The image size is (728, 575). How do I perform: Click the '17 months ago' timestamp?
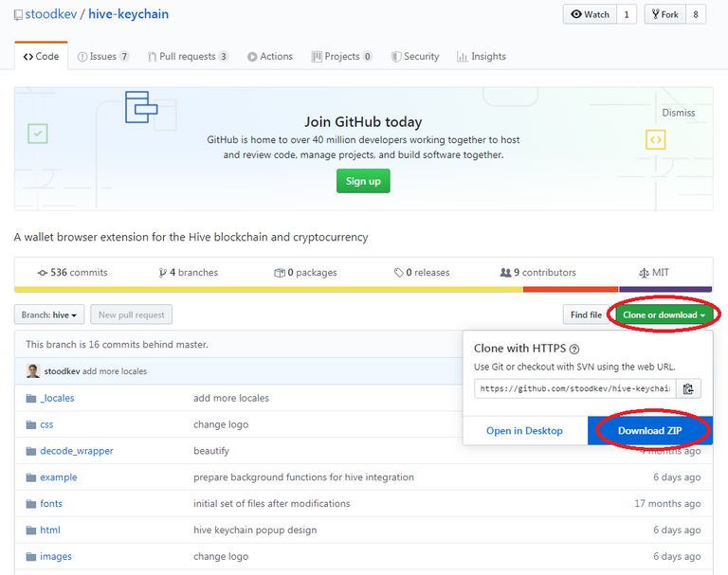[667, 504]
